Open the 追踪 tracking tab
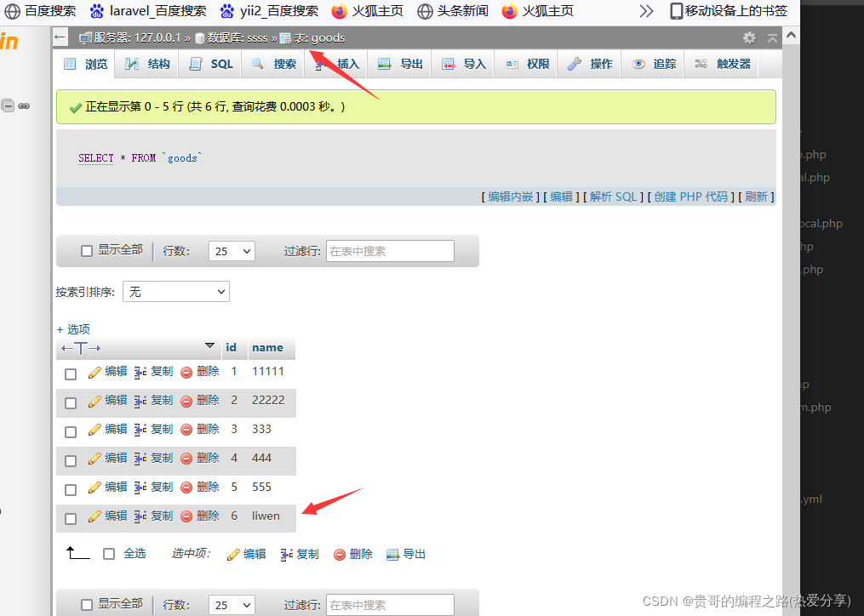 (653, 64)
